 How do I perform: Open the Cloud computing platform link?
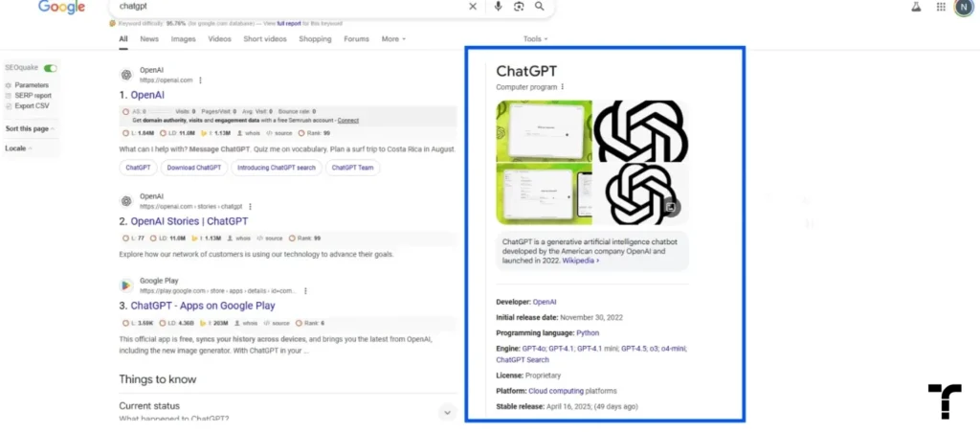click(x=556, y=392)
